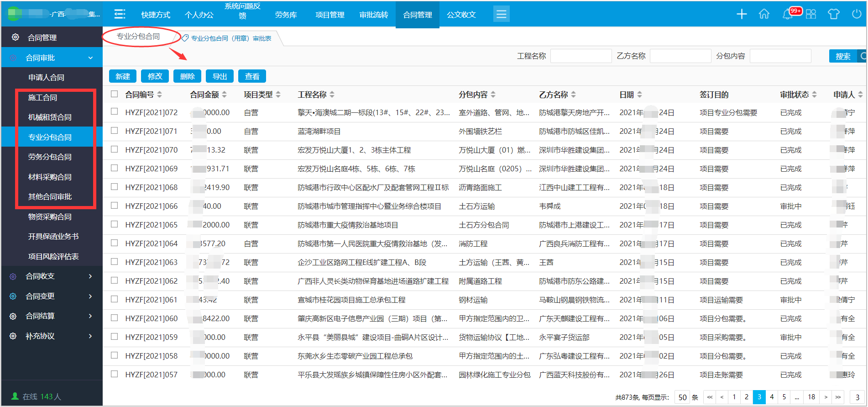Toggle sidebar with the collapse menu icon

point(120,14)
